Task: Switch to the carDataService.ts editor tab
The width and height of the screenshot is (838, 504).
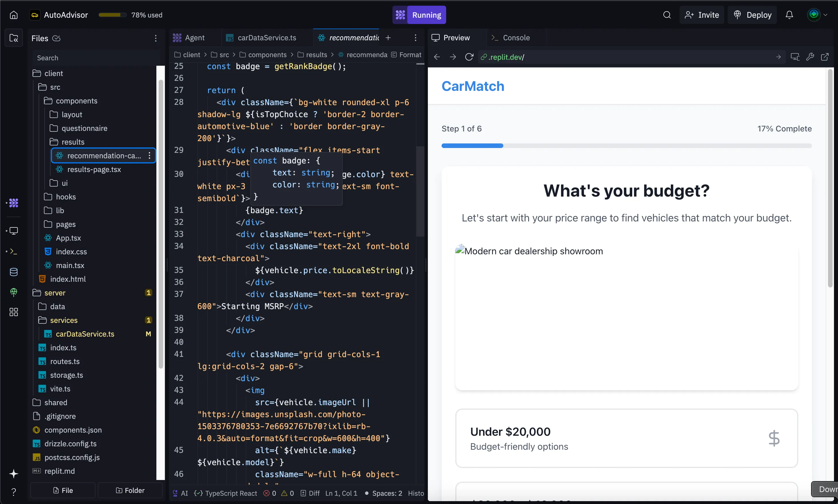Action: (267, 37)
